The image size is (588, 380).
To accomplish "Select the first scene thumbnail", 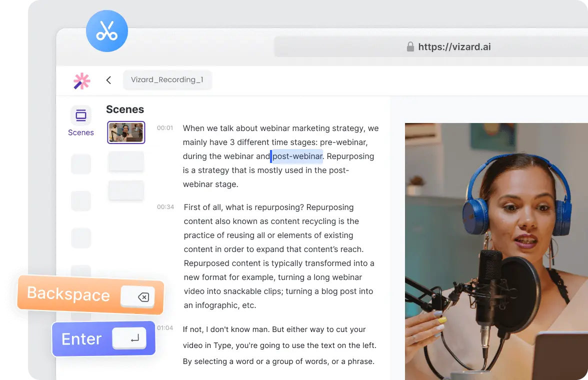I will point(126,132).
